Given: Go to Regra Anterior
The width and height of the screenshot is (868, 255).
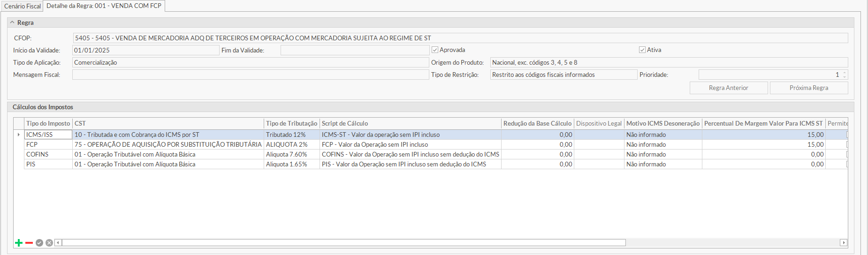Looking at the screenshot, I should tap(729, 88).
